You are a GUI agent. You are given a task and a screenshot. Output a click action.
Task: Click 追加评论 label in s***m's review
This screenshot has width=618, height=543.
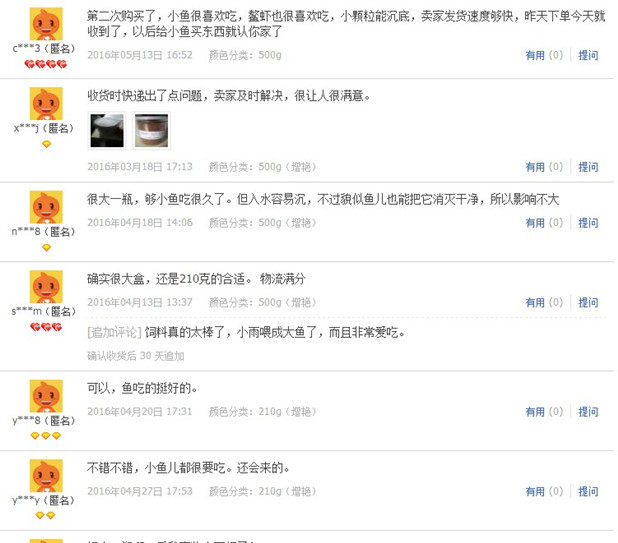click(x=114, y=332)
